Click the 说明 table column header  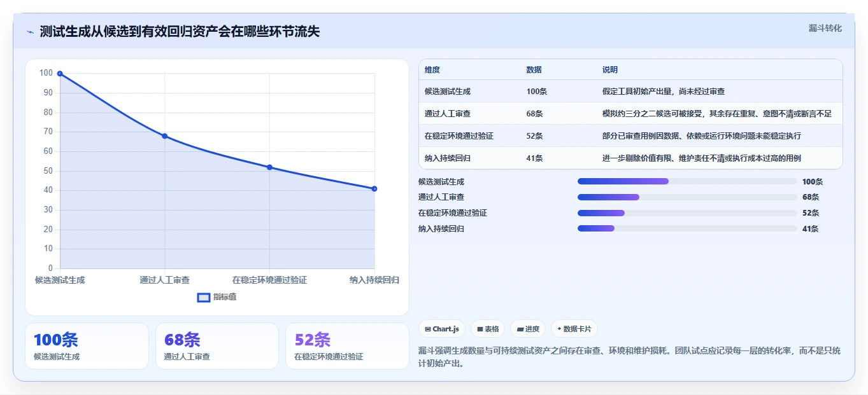pos(610,70)
